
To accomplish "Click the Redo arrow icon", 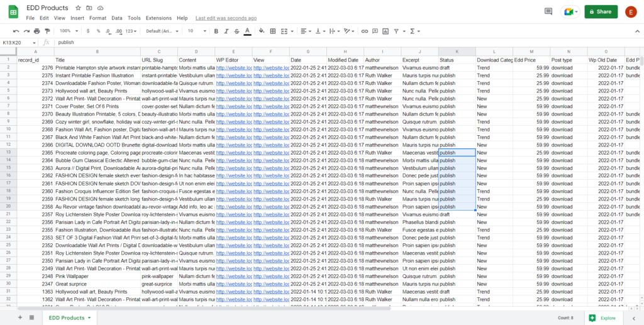I will click(26, 31).
